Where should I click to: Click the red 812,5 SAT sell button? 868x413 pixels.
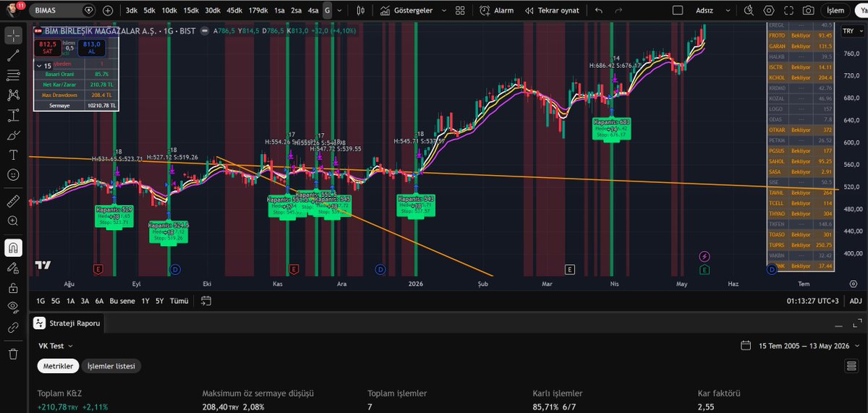tap(48, 48)
